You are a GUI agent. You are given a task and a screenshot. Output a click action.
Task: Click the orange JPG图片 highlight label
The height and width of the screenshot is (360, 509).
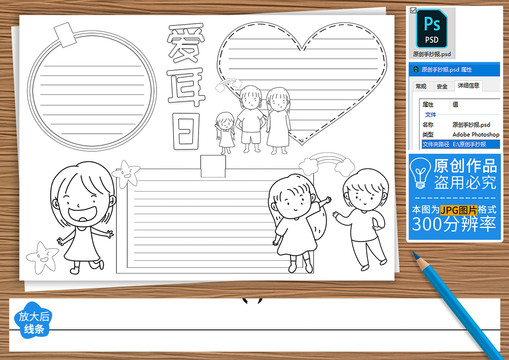pyautogui.click(x=459, y=210)
